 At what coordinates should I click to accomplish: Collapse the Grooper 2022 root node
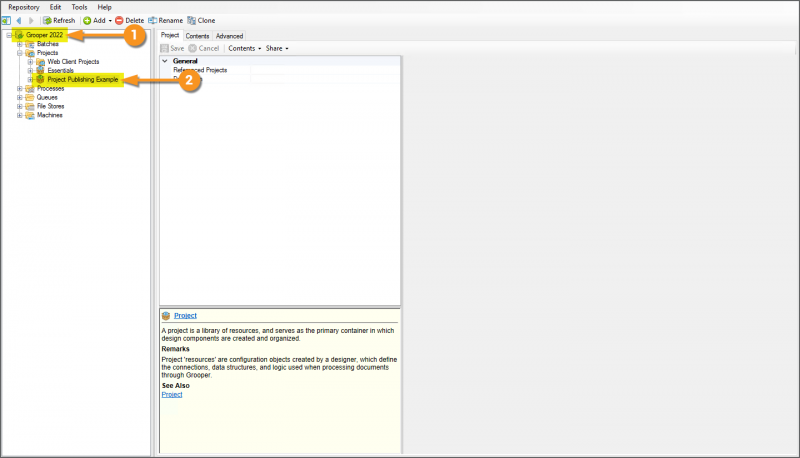(x=9, y=35)
